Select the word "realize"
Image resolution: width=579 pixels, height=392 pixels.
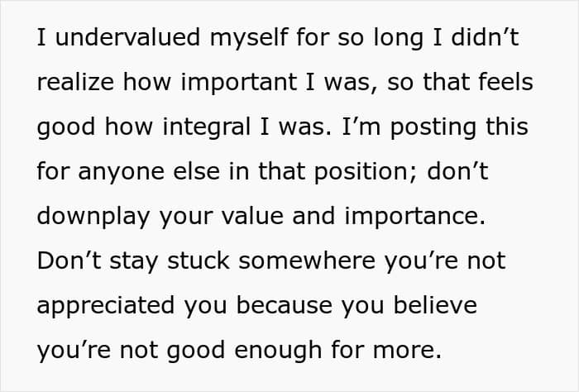coord(75,82)
